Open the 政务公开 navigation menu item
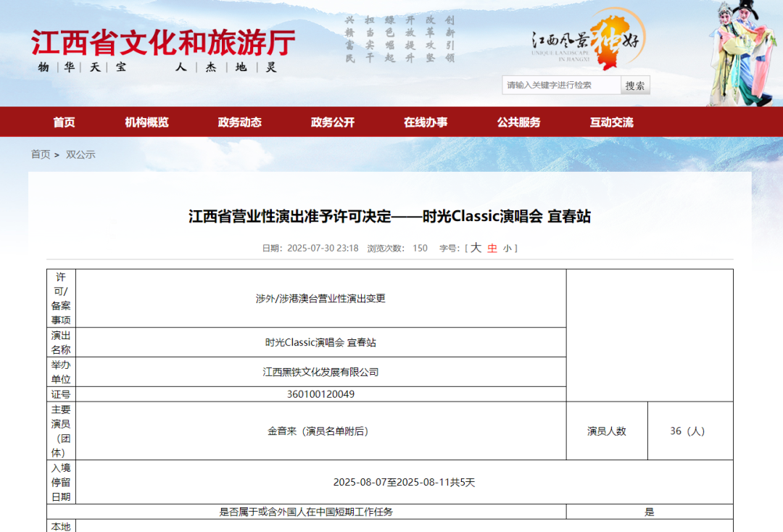 pos(333,122)
